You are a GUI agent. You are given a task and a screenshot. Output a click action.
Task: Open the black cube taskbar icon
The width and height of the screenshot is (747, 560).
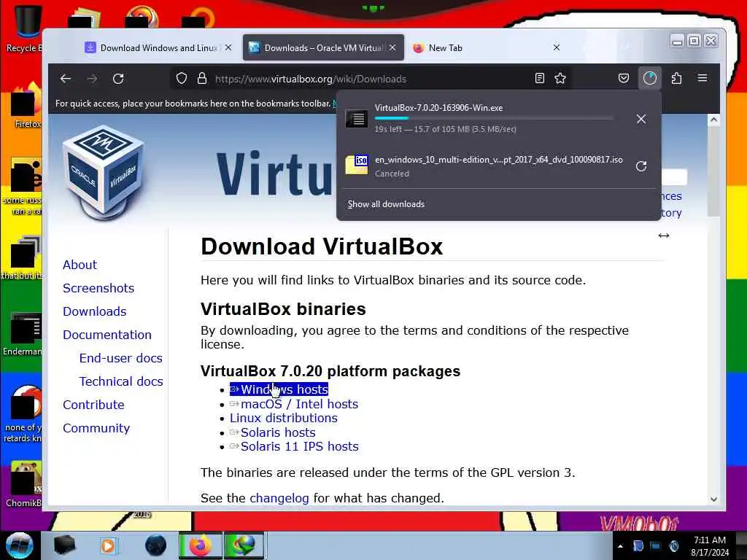pyautogui.click(x=64, y=545)
